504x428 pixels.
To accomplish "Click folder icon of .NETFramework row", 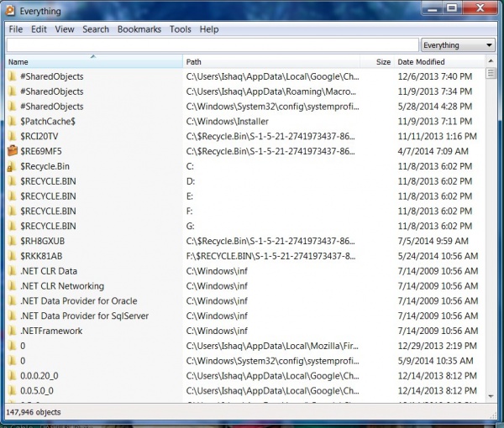I will (x=12, y=331).
